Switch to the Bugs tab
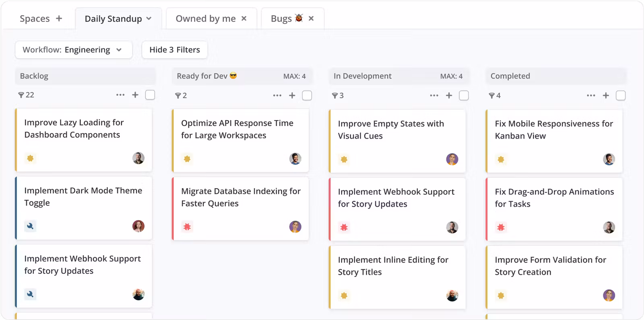Viewport: 644px width, 320px height. 281,18
